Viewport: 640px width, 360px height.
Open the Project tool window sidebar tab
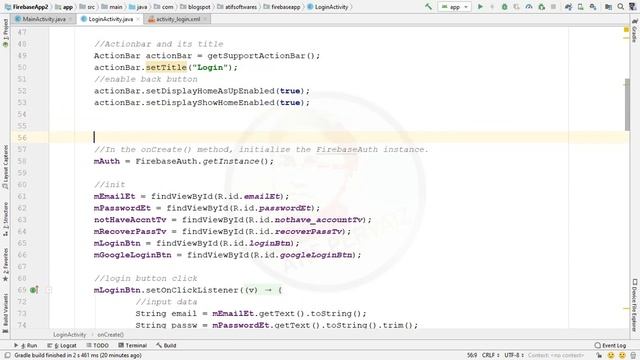5,33
